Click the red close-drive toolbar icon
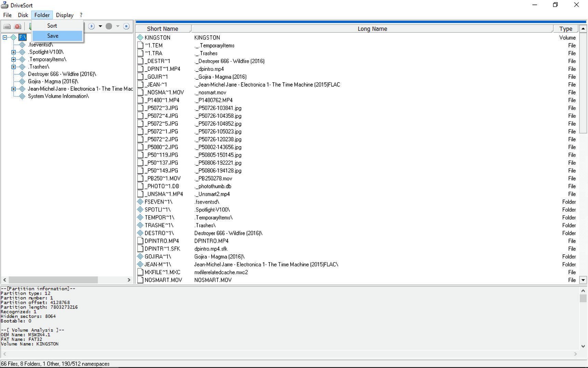The height and width of the screenshot is (368, 588). (x=18, y=26)
